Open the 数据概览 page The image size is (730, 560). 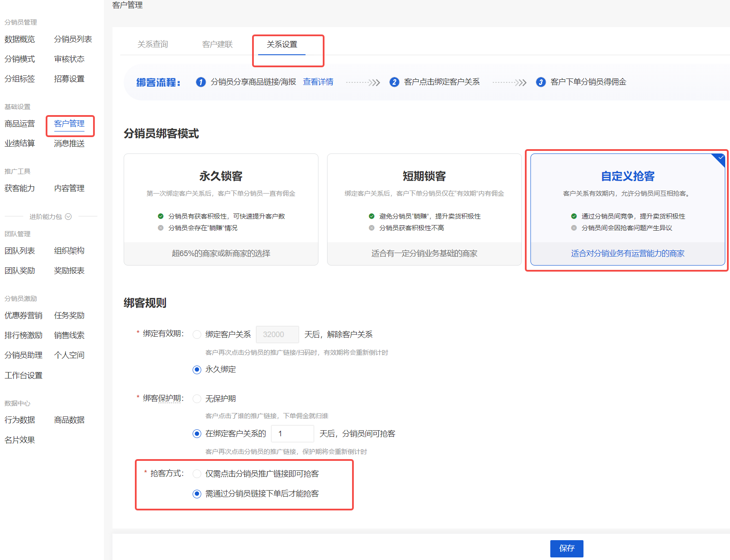point(19,39)
